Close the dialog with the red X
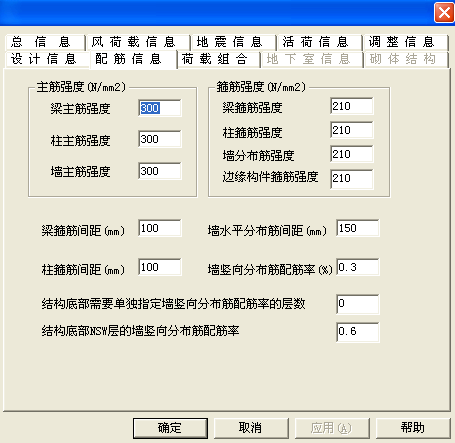This screenshot has height=443, width=455. (x=444, y=13)
